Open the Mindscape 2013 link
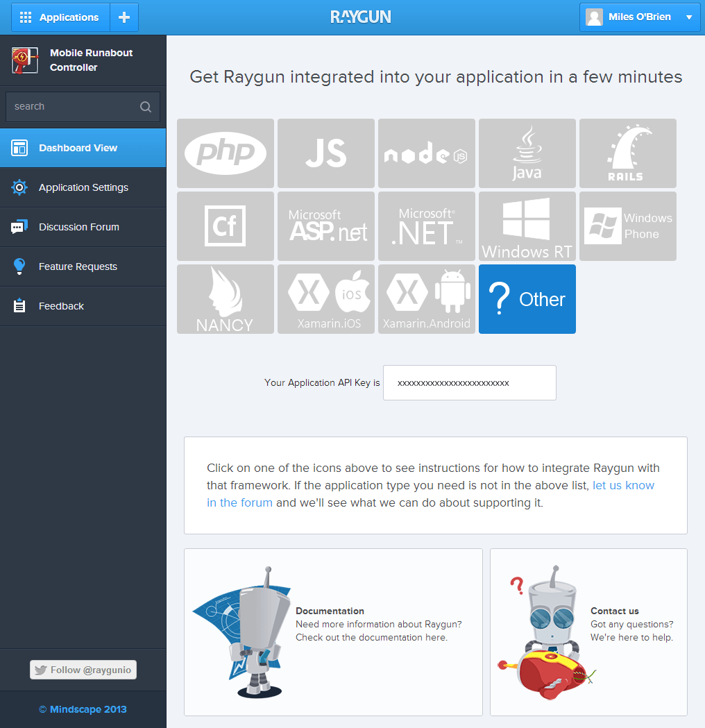 pos(83,709)
